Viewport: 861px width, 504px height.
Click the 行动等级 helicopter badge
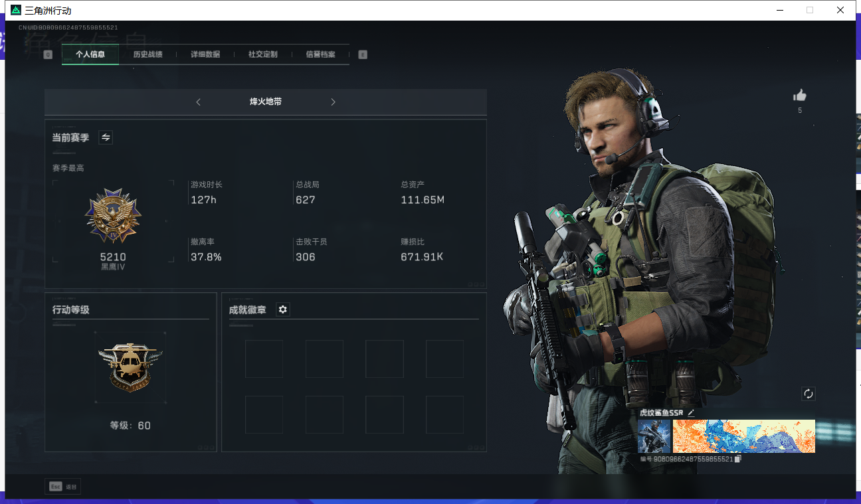pyautogui.click(x=130, y=367)
